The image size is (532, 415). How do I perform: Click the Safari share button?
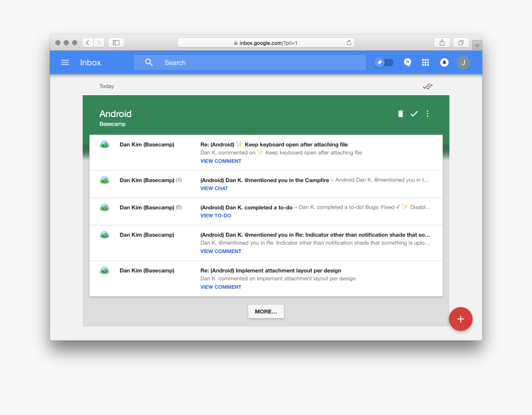tap(442, 43)
